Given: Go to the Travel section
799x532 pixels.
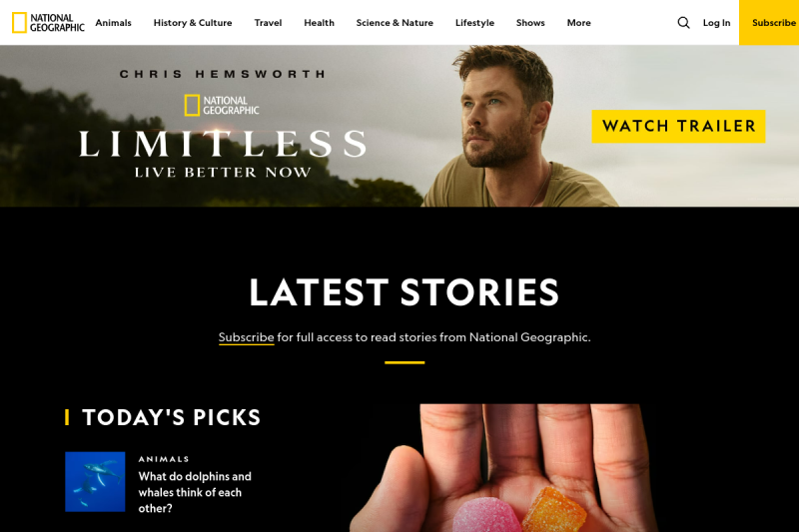Looking at the screenshot, I should (268, 23).
